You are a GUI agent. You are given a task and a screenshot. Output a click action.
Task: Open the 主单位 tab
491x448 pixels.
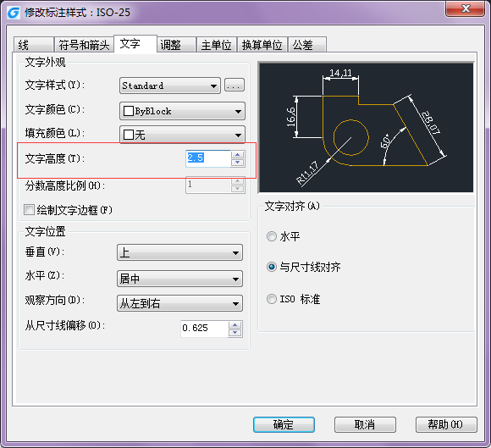(x=217, y=45)
